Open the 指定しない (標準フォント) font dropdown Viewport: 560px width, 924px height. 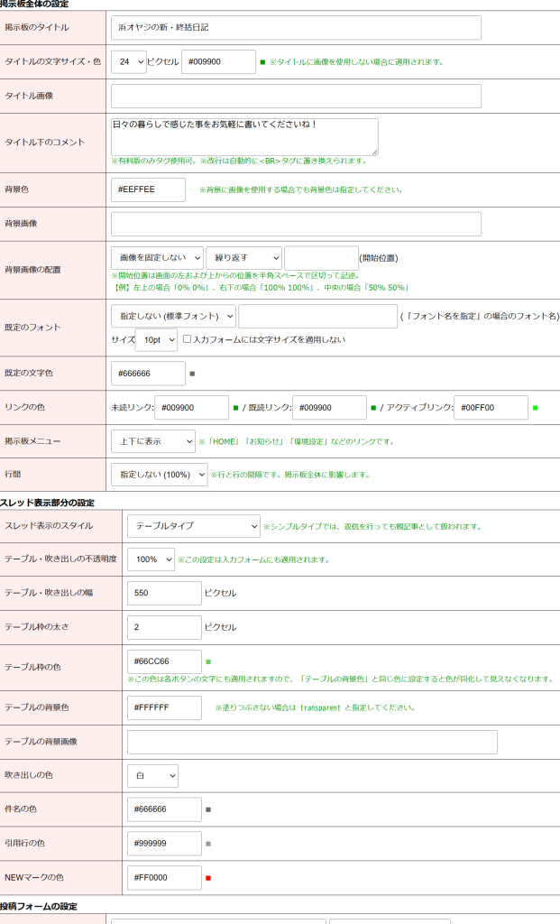[173, 317]
